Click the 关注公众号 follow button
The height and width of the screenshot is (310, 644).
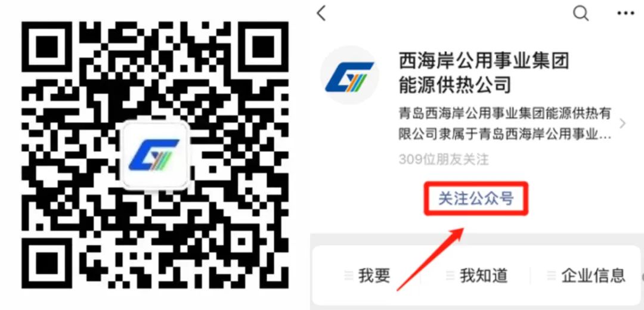tap(476, 199)
